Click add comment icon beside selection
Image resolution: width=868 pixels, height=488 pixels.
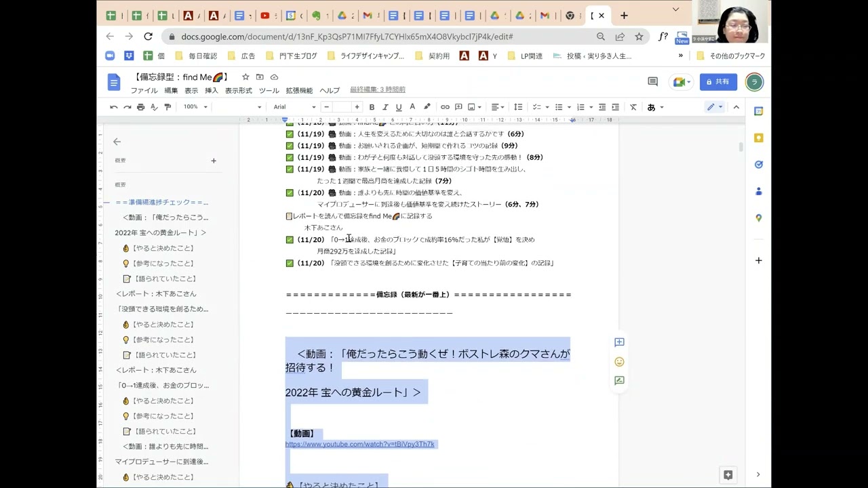coord(619,343)
